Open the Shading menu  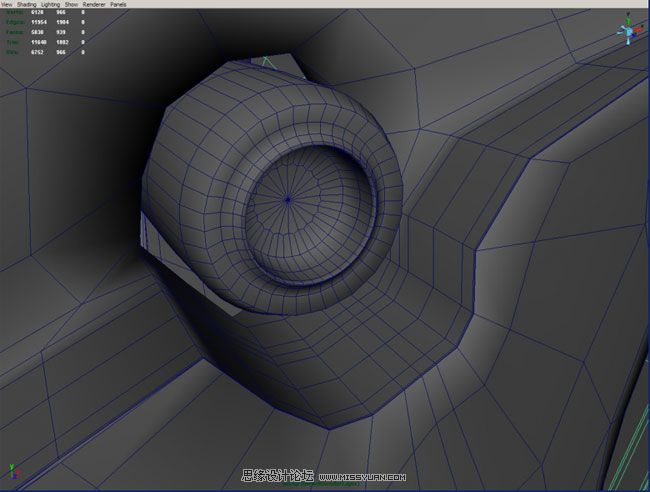coord(27,4)
